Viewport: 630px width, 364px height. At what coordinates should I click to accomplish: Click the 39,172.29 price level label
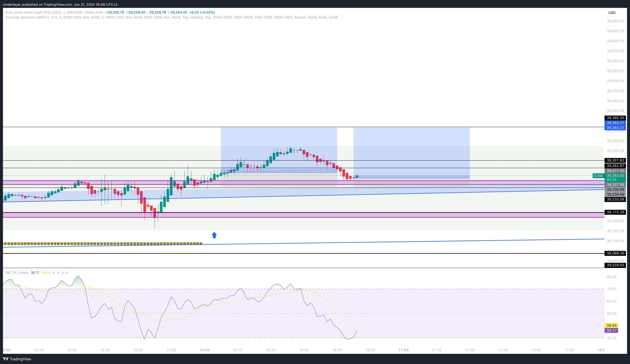[615, 212]
